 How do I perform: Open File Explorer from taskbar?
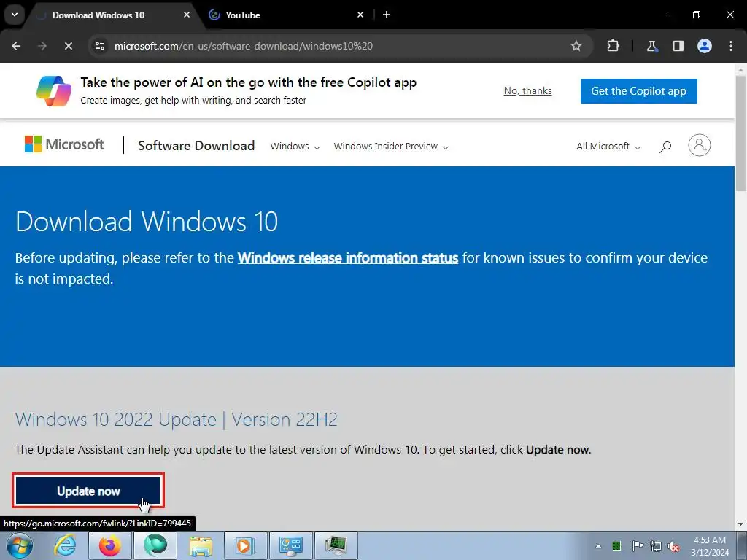click(201, 545)
